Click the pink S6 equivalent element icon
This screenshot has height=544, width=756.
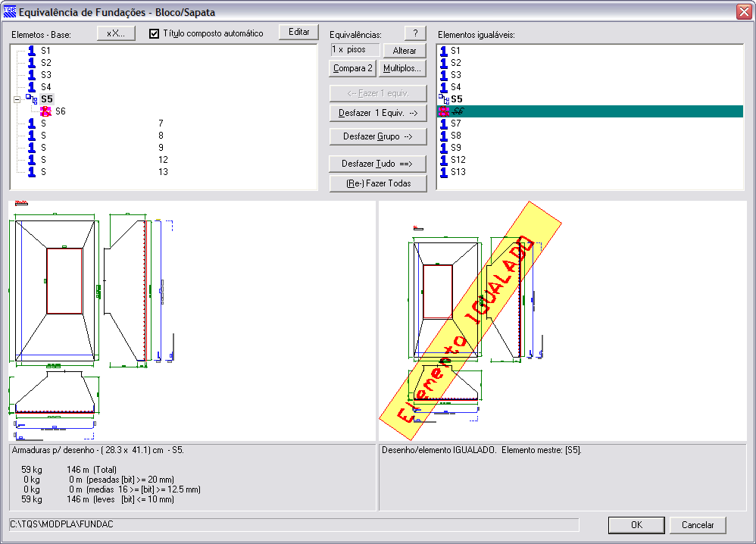coord(45,111)
